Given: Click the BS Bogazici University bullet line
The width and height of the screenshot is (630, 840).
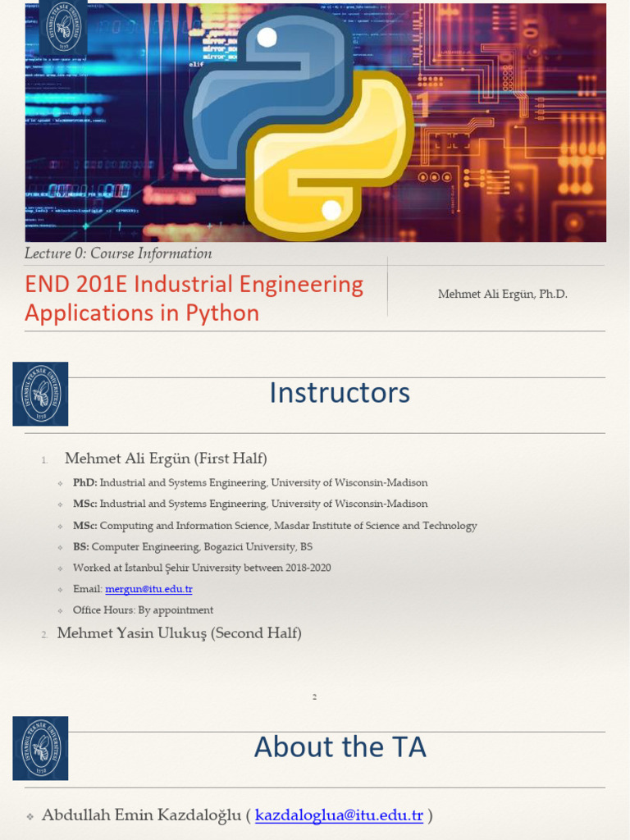Looking at the screenshot, I should point(193,547).
